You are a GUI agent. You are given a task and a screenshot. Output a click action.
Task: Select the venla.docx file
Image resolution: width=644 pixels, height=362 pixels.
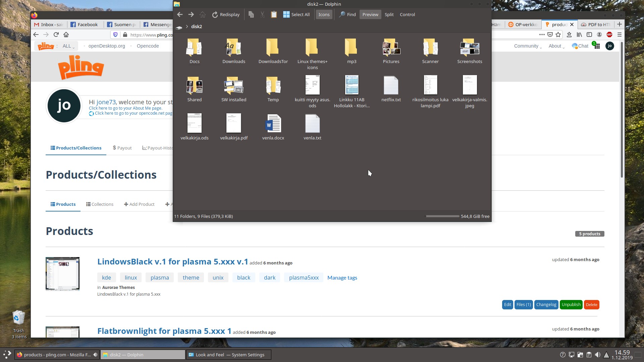coord(273,127)
